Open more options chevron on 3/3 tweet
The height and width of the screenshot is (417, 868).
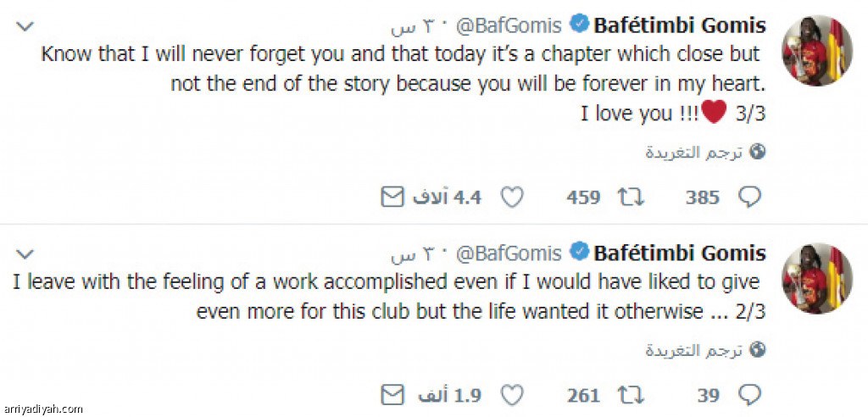25,28
